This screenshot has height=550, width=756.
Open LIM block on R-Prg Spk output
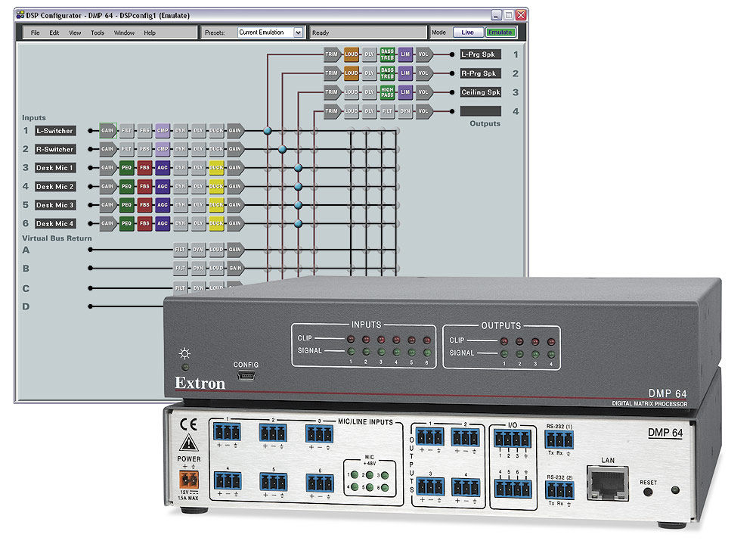(x=405, y=73)
